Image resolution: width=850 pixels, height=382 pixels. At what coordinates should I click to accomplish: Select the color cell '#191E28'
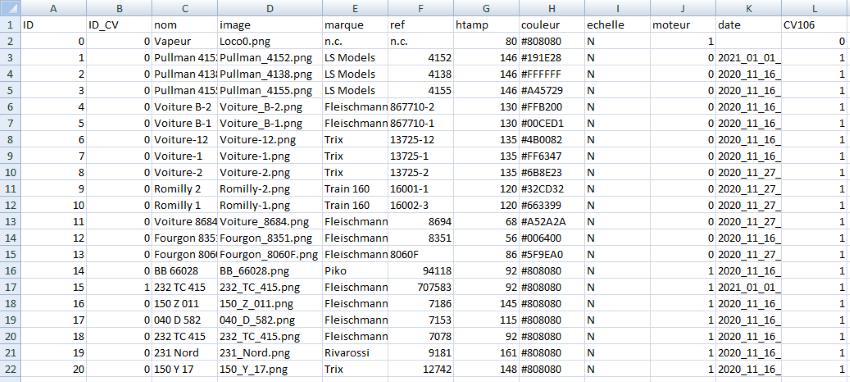point(552,58)
